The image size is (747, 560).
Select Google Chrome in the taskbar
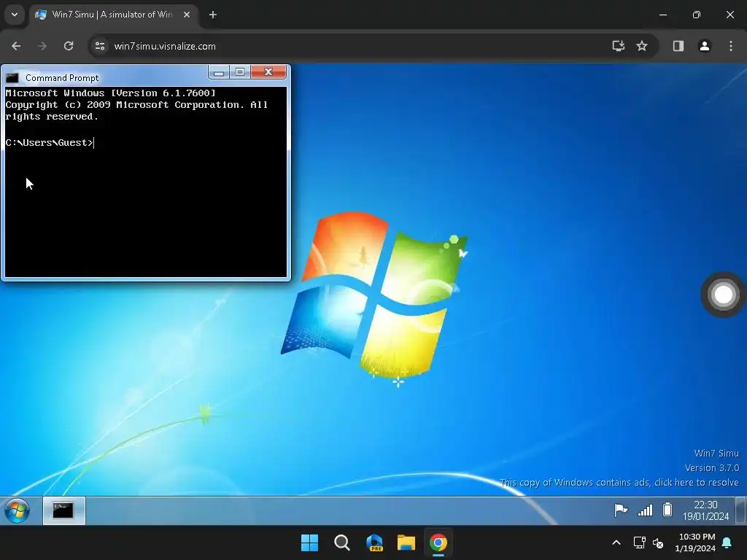click(x=438, y=542)
